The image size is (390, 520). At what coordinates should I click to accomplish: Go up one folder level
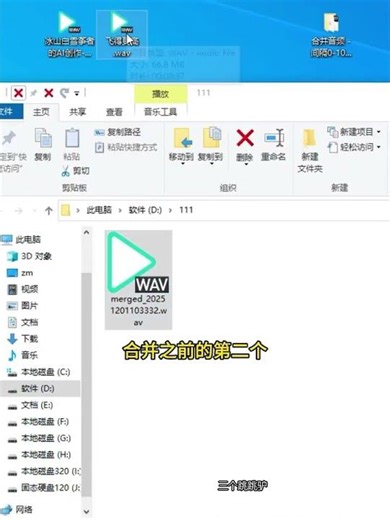tap(49, 211)
